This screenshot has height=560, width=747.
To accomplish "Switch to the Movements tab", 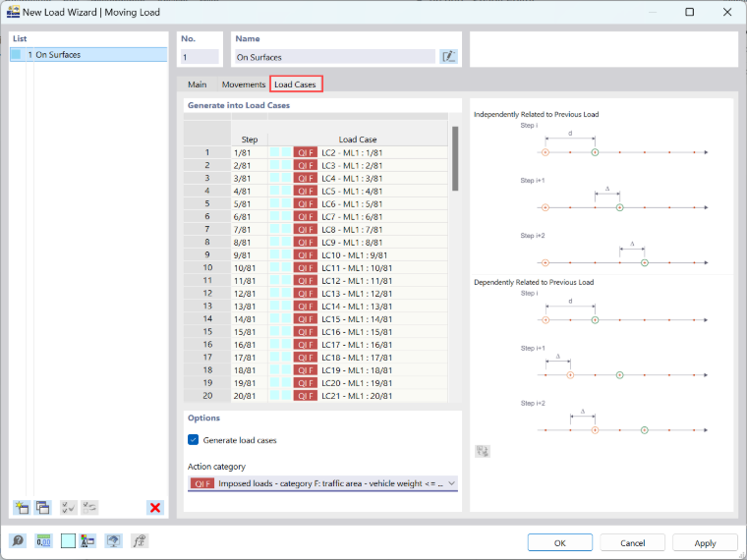I will point(244,84).
